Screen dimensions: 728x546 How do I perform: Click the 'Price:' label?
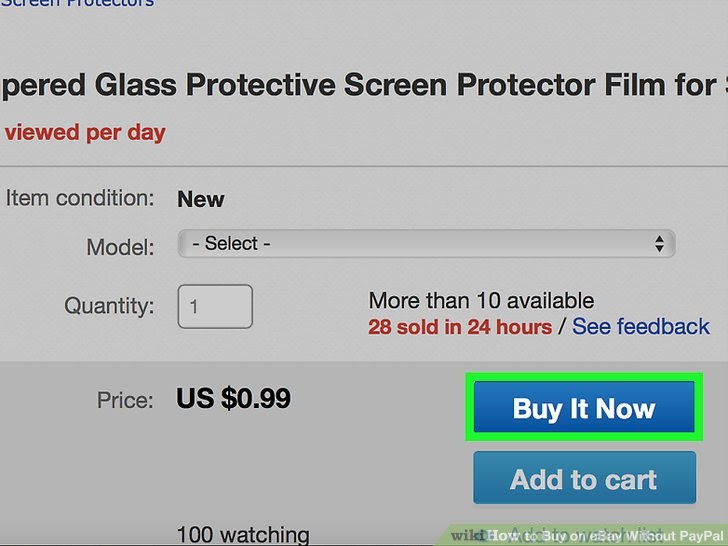point(125,401)
